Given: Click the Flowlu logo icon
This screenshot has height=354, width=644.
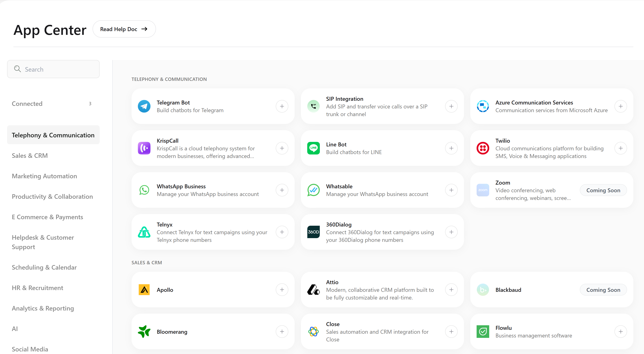Looking at the screenshot, I should 483,332.
